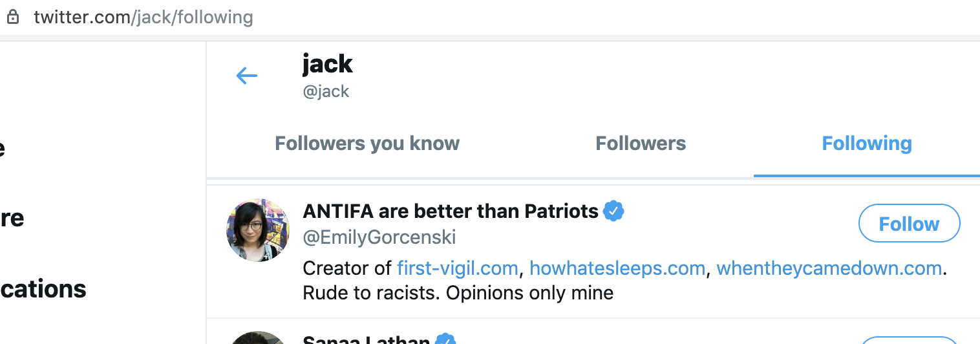The image size is (980, 344).
Task: Open the Sanaa Lathan profile name
Action: pos(366,339)
